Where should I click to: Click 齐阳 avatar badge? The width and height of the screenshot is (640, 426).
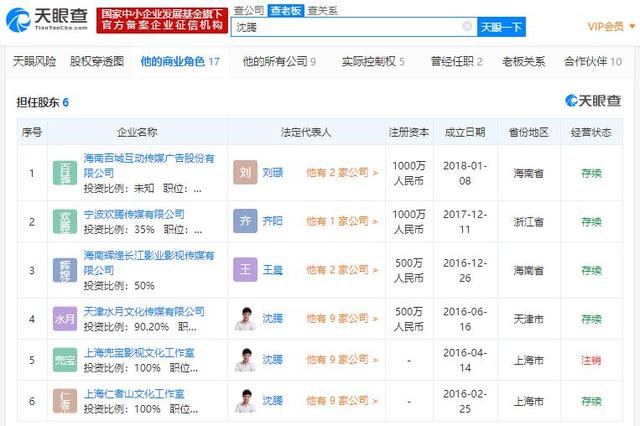click(245, 221)
